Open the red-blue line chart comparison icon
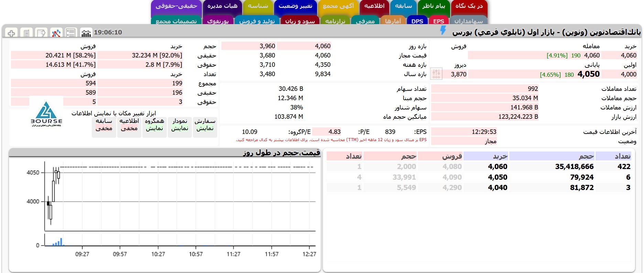The height and width of the screenshot is (273, 644). coord(56,33)
